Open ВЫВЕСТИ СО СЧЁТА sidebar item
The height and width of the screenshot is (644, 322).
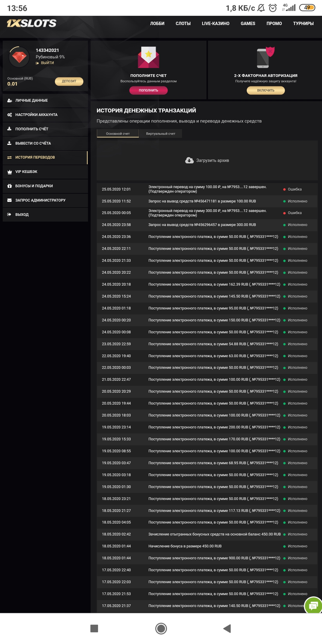(45, 143)
